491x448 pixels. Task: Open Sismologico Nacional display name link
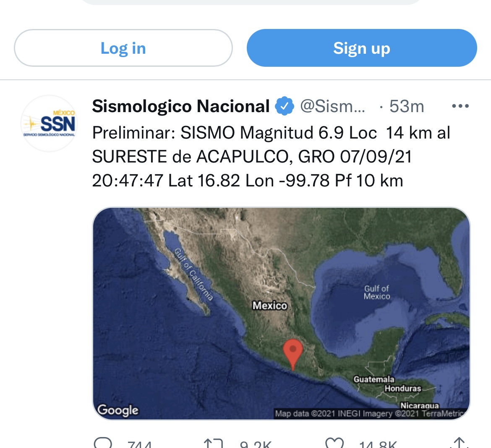181,106
